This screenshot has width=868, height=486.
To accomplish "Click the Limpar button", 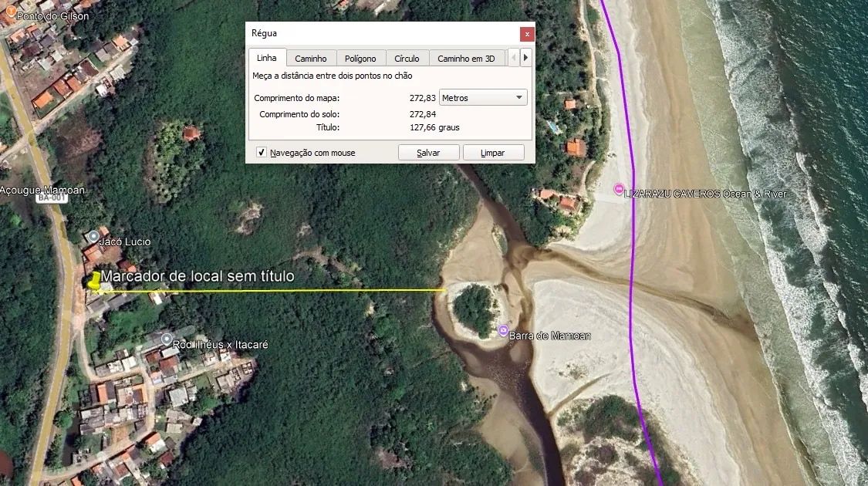I will tap(493, 153).
